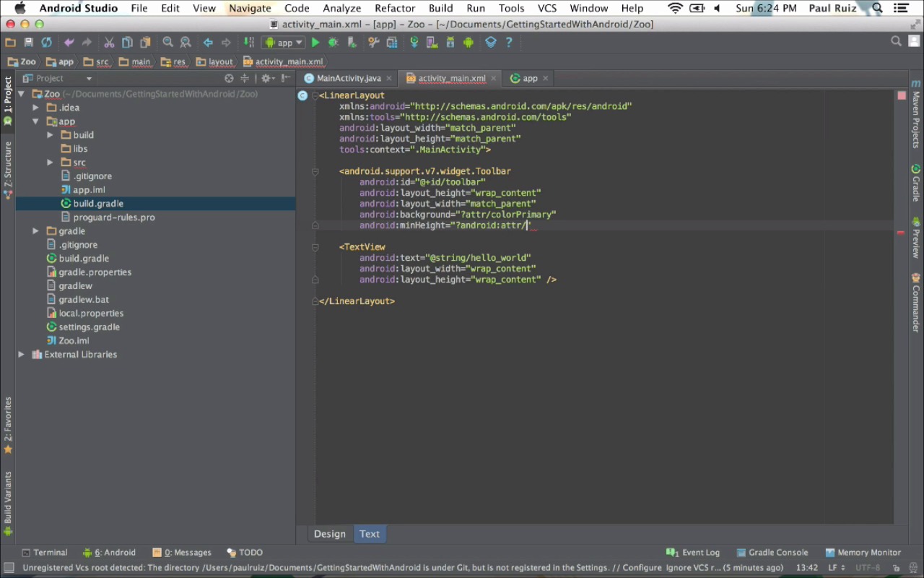Close the activity_main.xml tab
Image resolution: width=924 pixels, height=578 pixels.
pyautogui.click(x=494, y=78)
